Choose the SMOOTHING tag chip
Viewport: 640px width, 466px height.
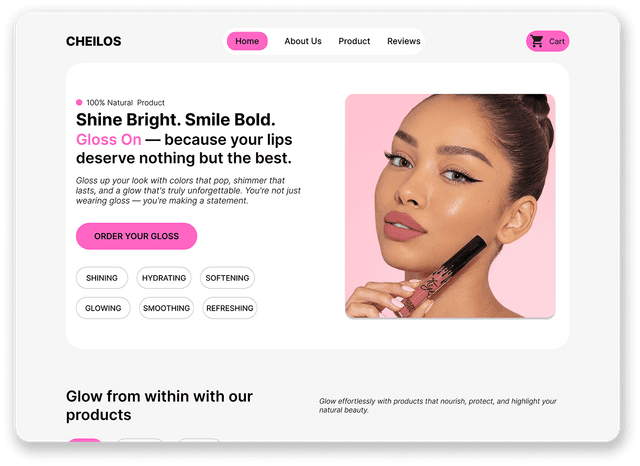pyautogui.click(x=166, y=308)
